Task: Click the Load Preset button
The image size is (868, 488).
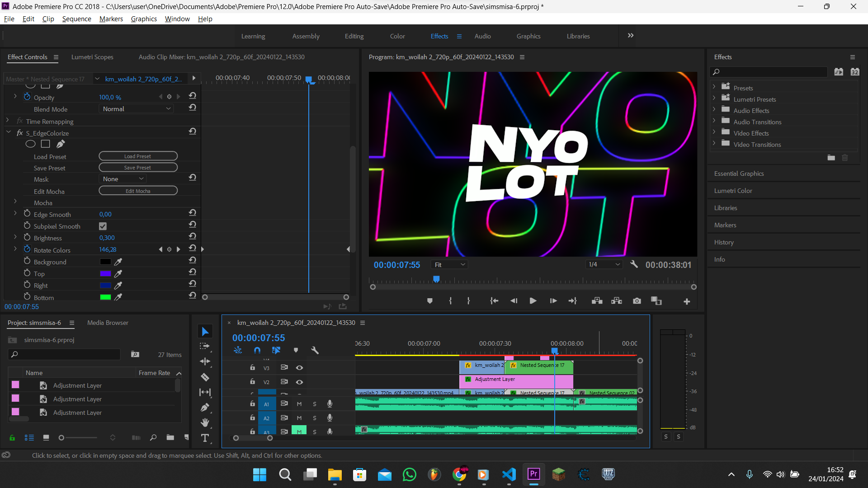Action: pos(138,156)
